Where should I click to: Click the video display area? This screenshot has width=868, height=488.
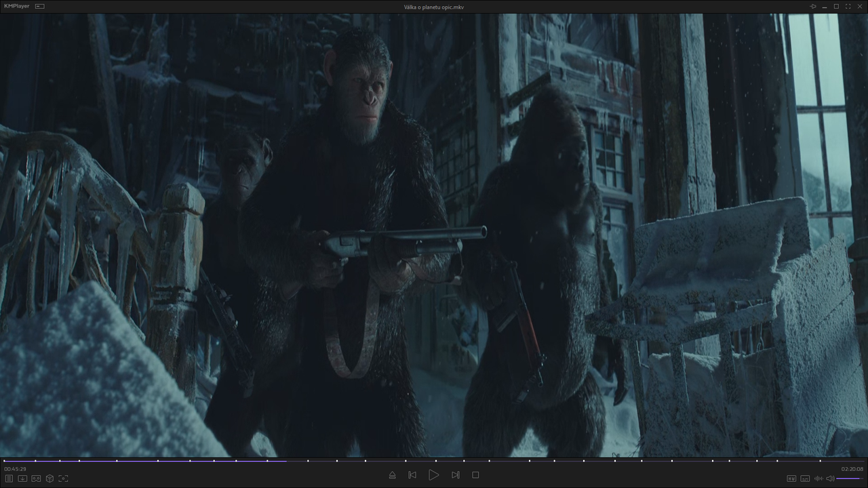434,235
